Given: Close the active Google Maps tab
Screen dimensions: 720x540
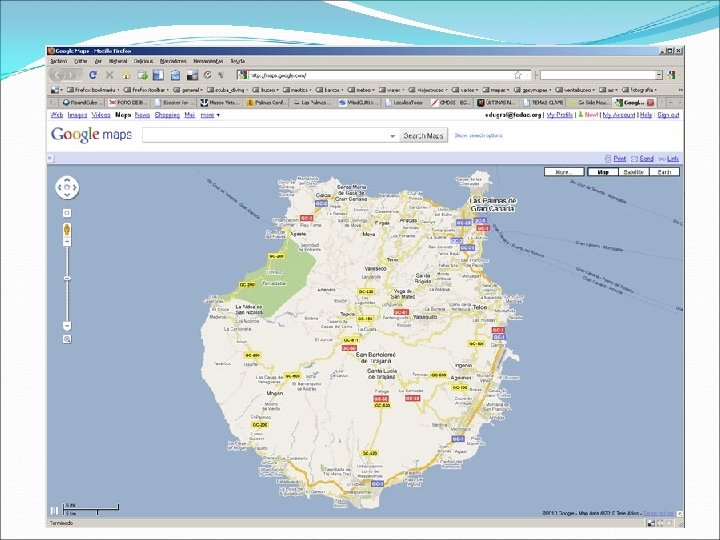Looking at the screenshot, I should pos(651,102).
